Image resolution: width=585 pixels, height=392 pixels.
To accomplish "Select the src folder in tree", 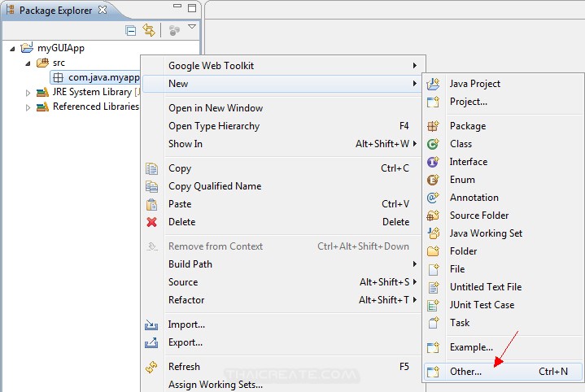I will click(59, 63).
